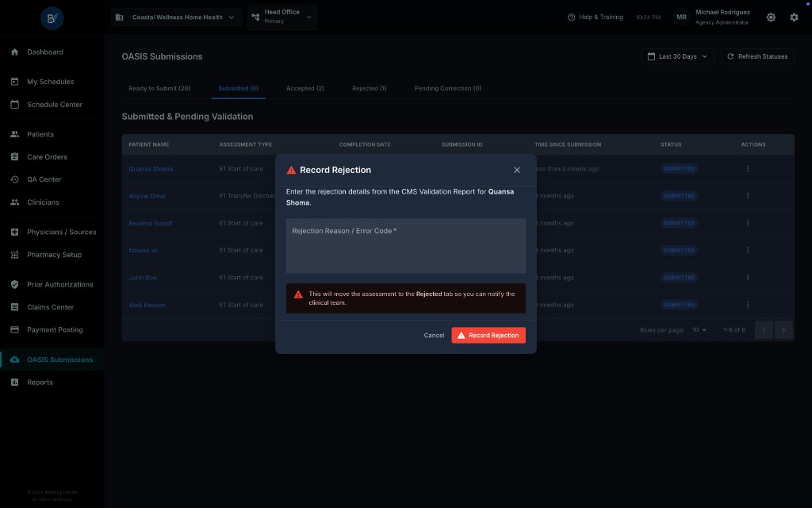Screen dimensions: 812x508
Task: Click SUBMITTED status badge for Quansa Shoma
Action: [x=679, y=168]
